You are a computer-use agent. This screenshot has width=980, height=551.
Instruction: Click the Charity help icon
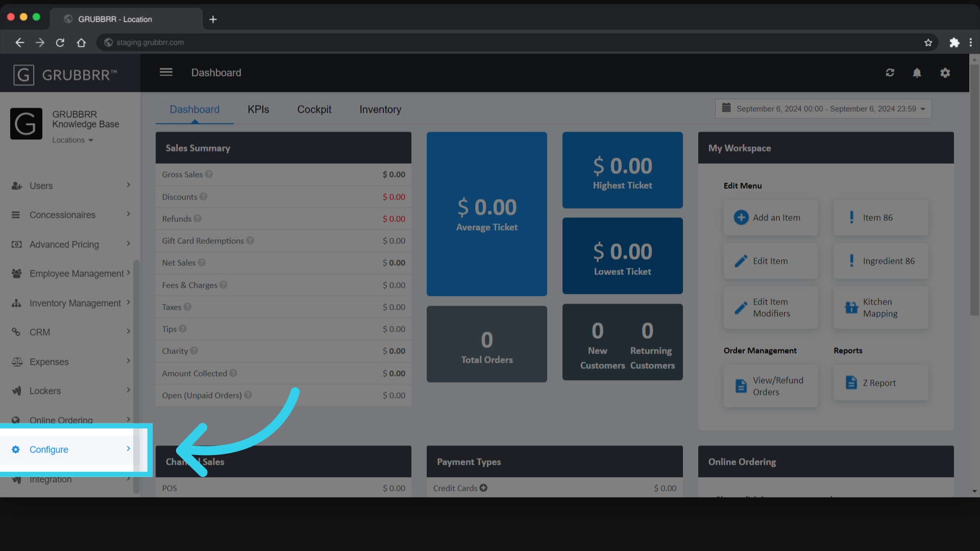[x=194, y=350]
